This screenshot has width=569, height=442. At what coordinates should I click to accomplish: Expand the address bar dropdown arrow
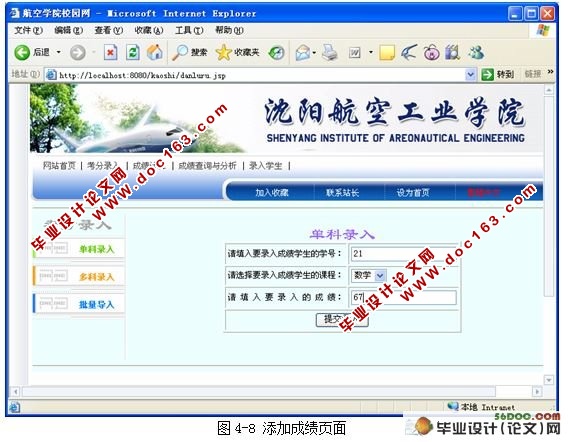click(470, 75)
